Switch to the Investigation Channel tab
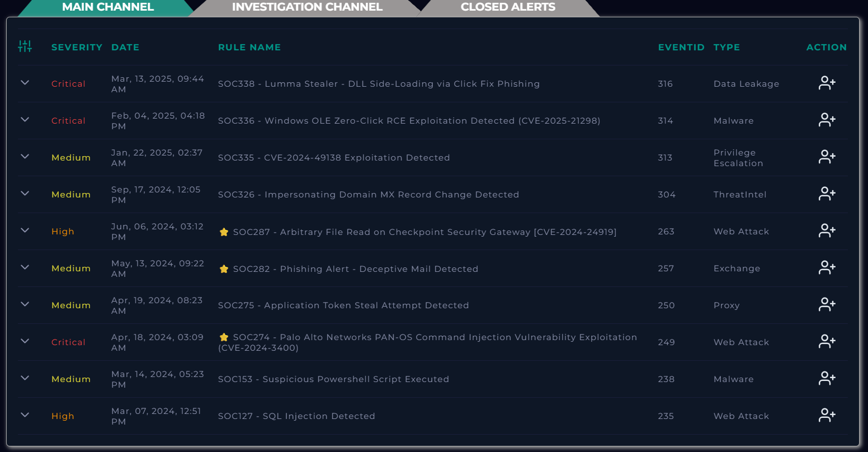This screenshot has height=452, width=868. pos(307,7)
